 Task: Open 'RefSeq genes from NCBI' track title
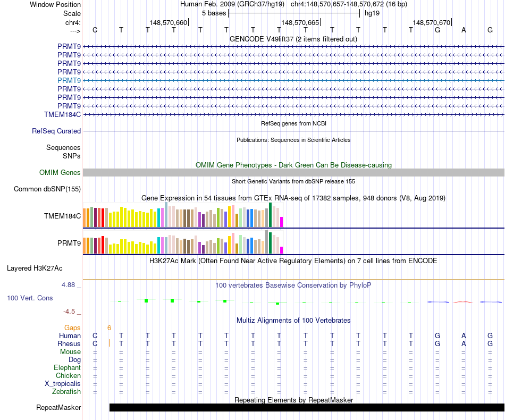tap(293, 123)
